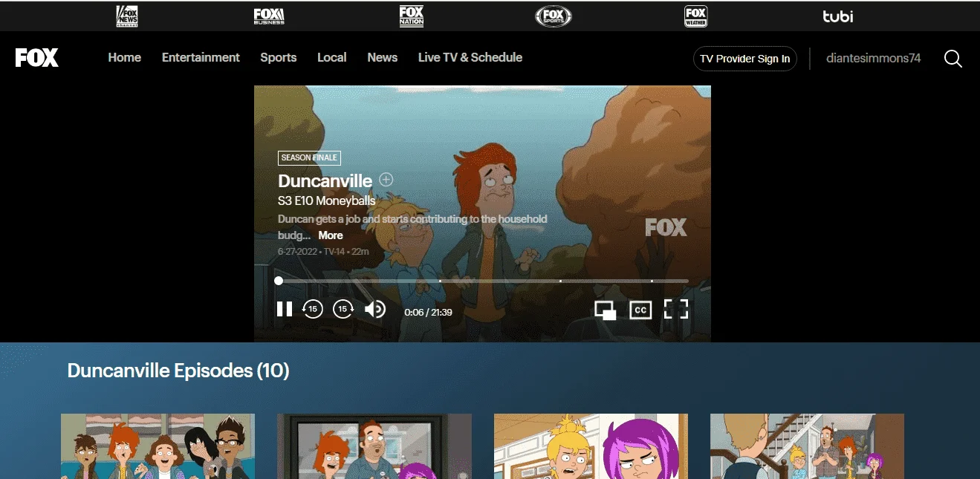Image resolution: width=980 pixels, height=479 pixels.
Task: Open the Fox Nation logo link
Action: pos(412,16)
